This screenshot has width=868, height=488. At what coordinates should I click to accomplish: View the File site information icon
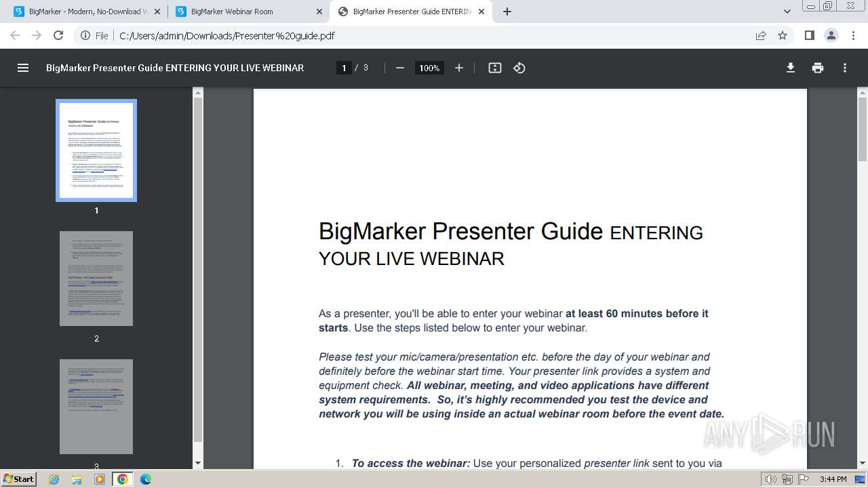tap(95, 36)
